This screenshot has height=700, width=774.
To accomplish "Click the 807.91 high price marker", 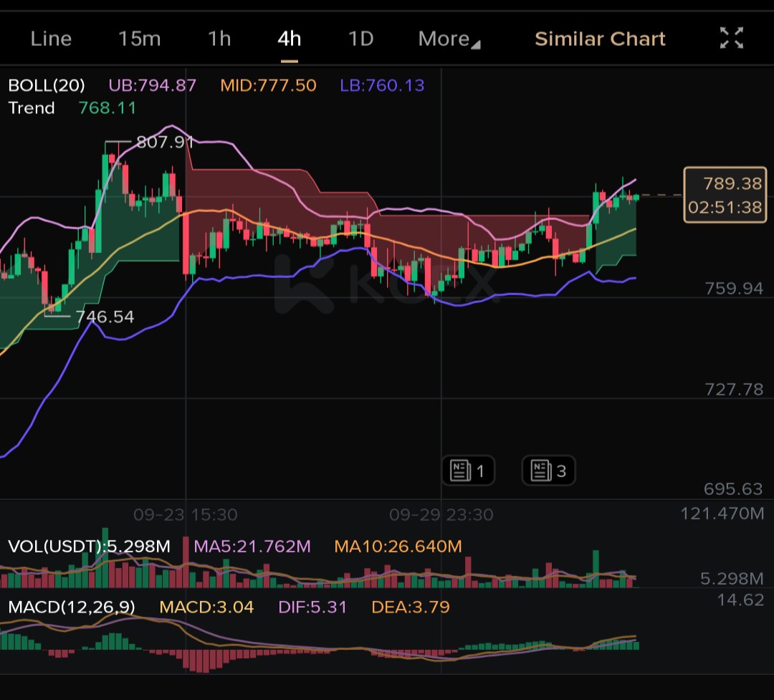I will tap(165, 142).
